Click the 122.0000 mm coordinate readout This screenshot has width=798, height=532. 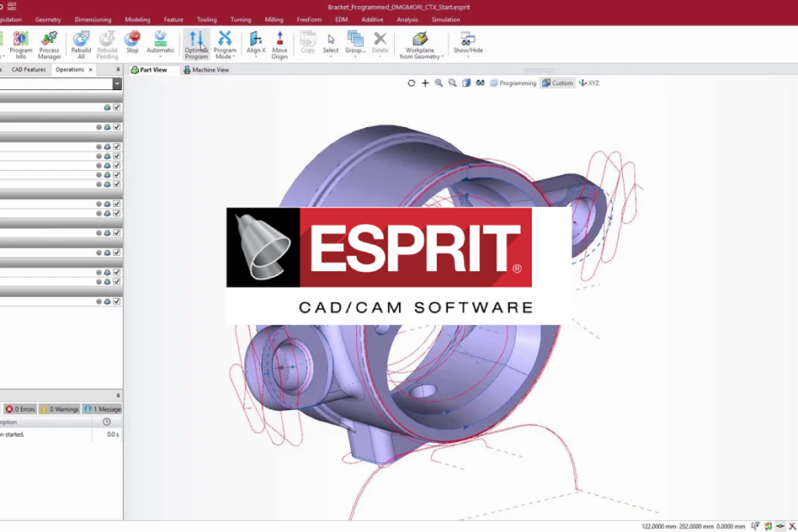[658, 526]
